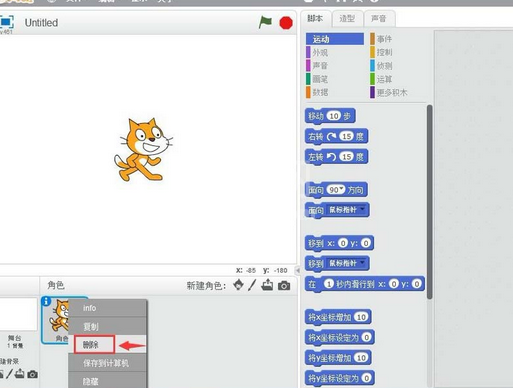This screenshot has height=388, width=513.
Task: Select the 数据 block category
Action: click(x=317, y=92)
